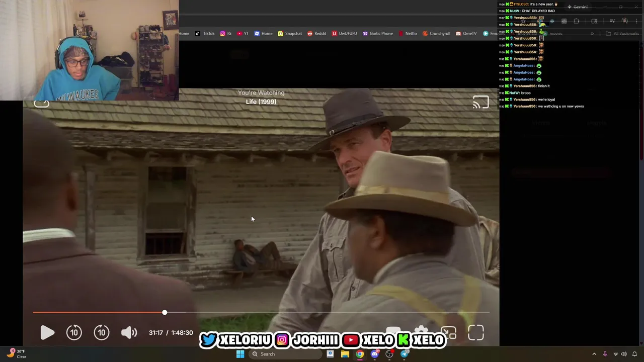Viewport: 644px width, 362px height.
Task: Click the 31:17 elapsed time readout
Action: point(156,333)
